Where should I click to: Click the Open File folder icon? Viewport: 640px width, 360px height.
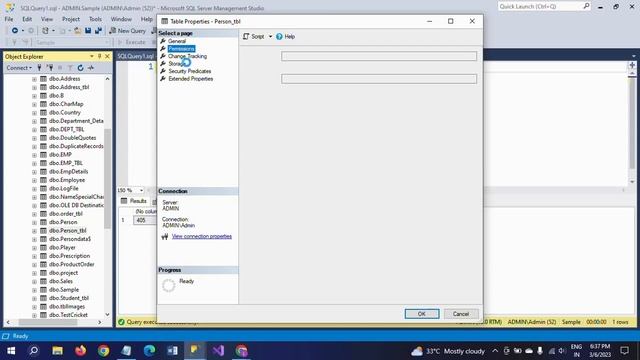pyautogui.click(x=77, y=31)
